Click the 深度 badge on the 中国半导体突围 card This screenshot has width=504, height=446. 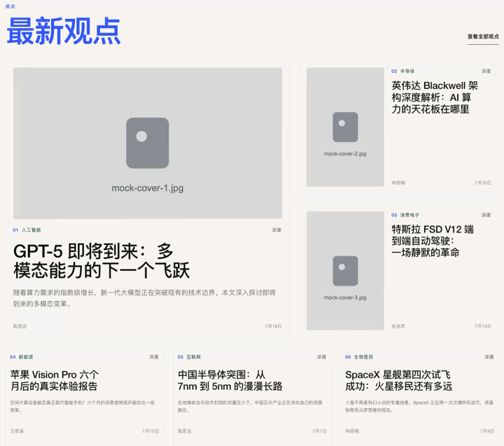(x=321, y=357)
